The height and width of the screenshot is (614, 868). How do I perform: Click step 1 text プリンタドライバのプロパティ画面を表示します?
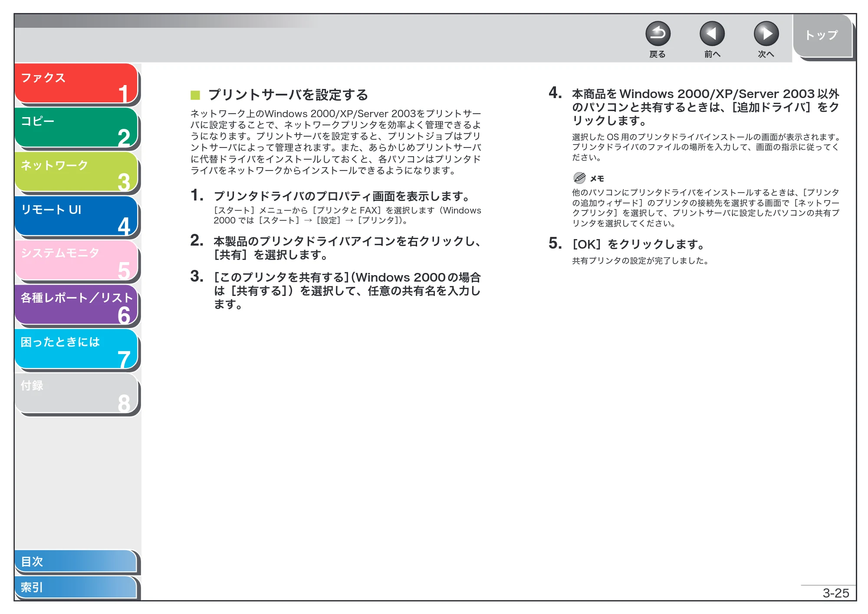[343, 196]
